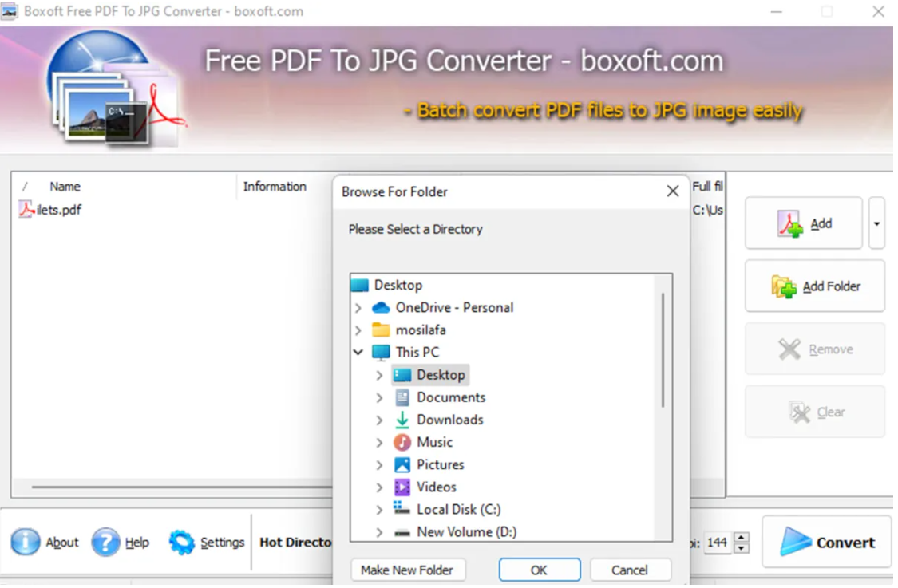Click the PDF icon next to ilets.pdf
Image resolution: width=898 pixels, height=588 pixels.
26,210
